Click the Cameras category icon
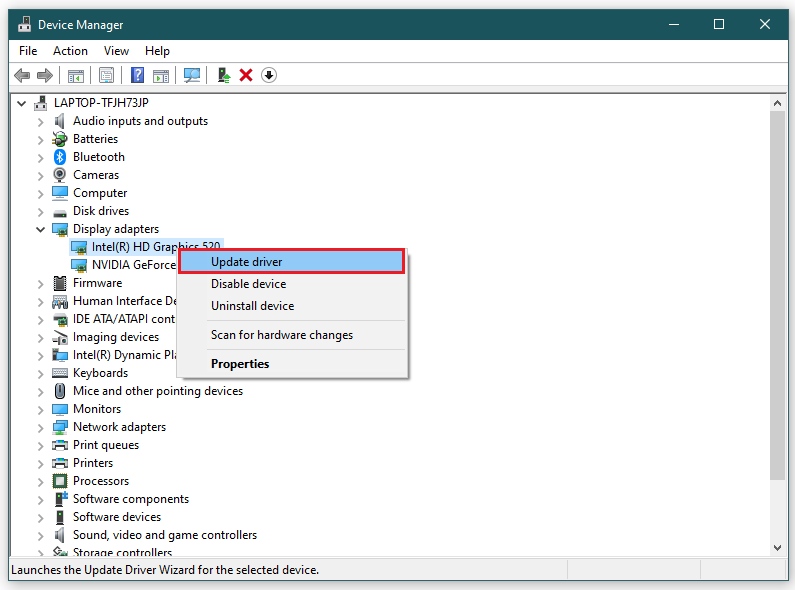This screenshot has height=590, width=795. click(x=60, y=175)
